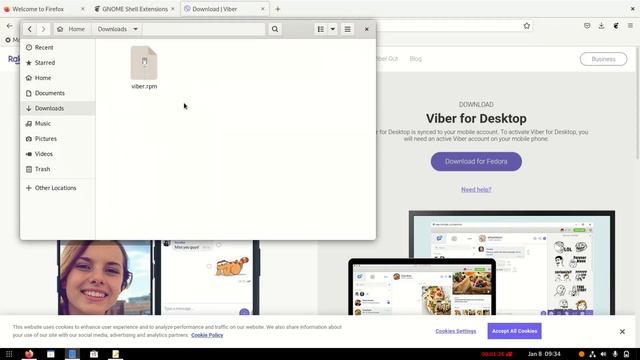Open the Blog link in Viber navigation
This screenshot has height=360, width=640.
[416, 59]
